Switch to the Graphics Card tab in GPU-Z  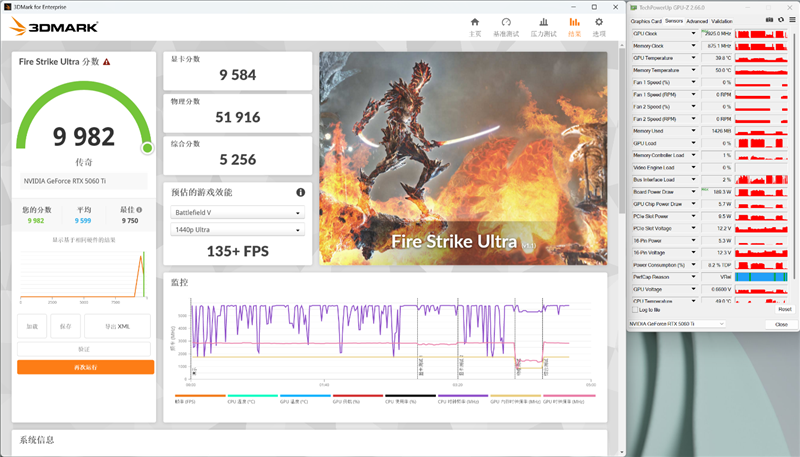coord(646,20)
